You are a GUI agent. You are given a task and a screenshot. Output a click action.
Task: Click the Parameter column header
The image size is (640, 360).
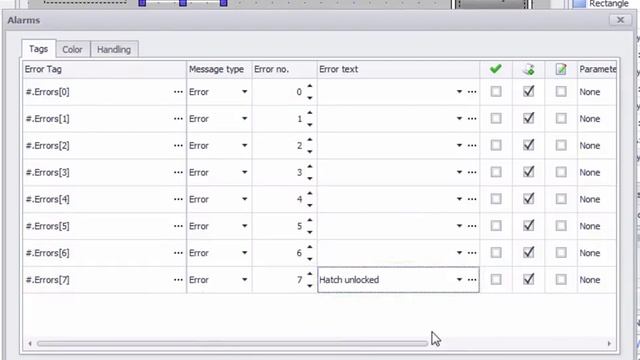pos(597,69)
